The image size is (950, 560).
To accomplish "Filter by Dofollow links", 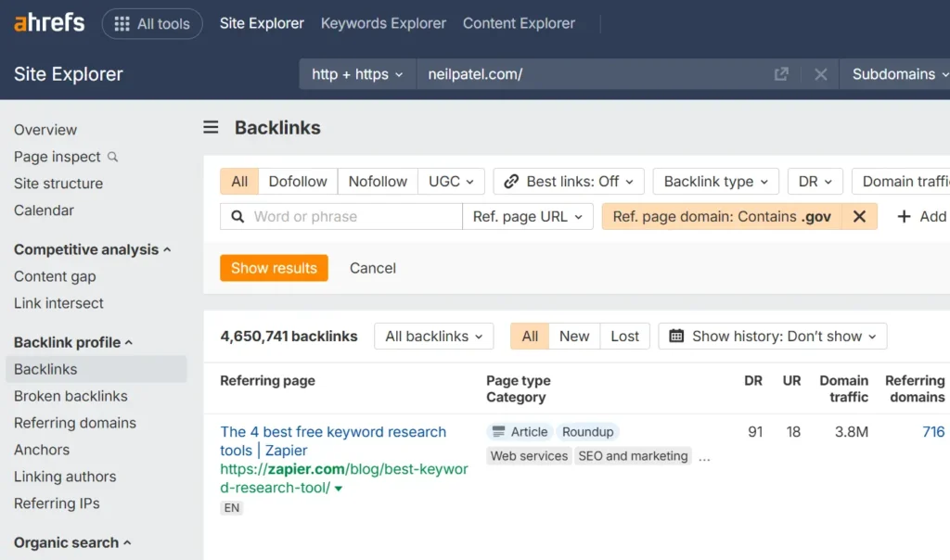I will pos(298,182).
